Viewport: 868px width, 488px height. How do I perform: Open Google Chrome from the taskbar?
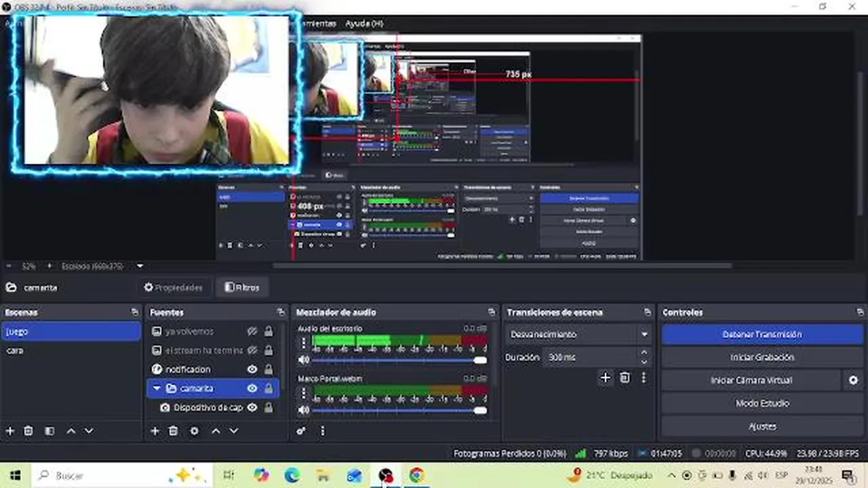coord(416,475)
